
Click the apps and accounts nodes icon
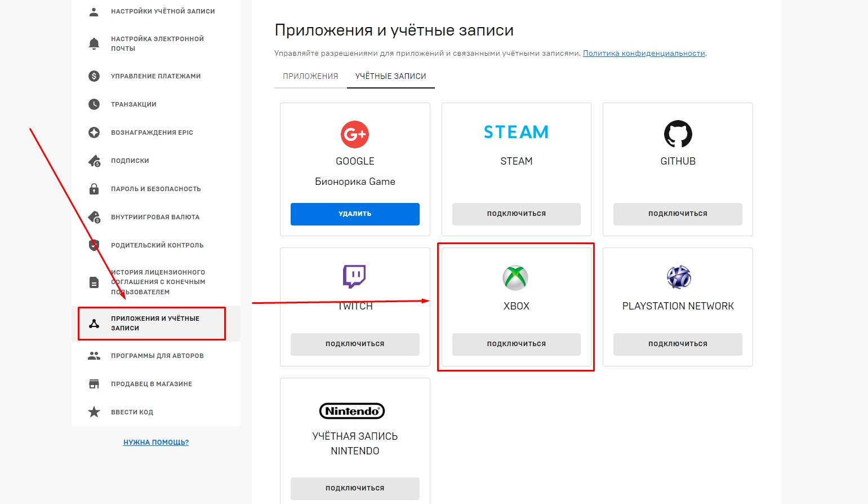coord(94,324)
